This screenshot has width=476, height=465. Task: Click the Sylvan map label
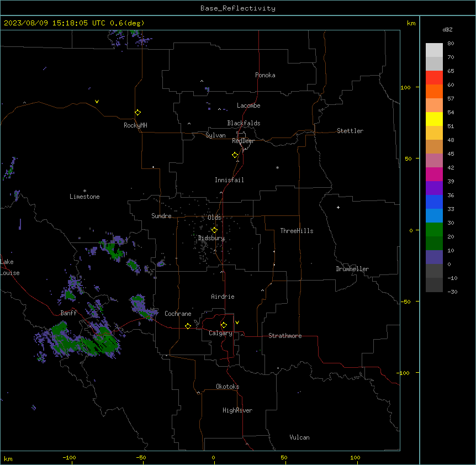(x=215, y=135)
